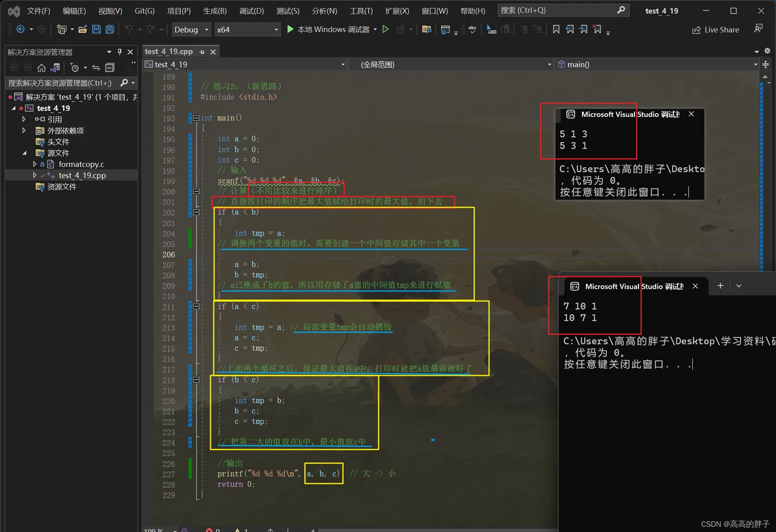The image size is (776, 532).
Task: Click the home icon in Solution Explorer
Action: pyautogui.click(x=42, y=68)
